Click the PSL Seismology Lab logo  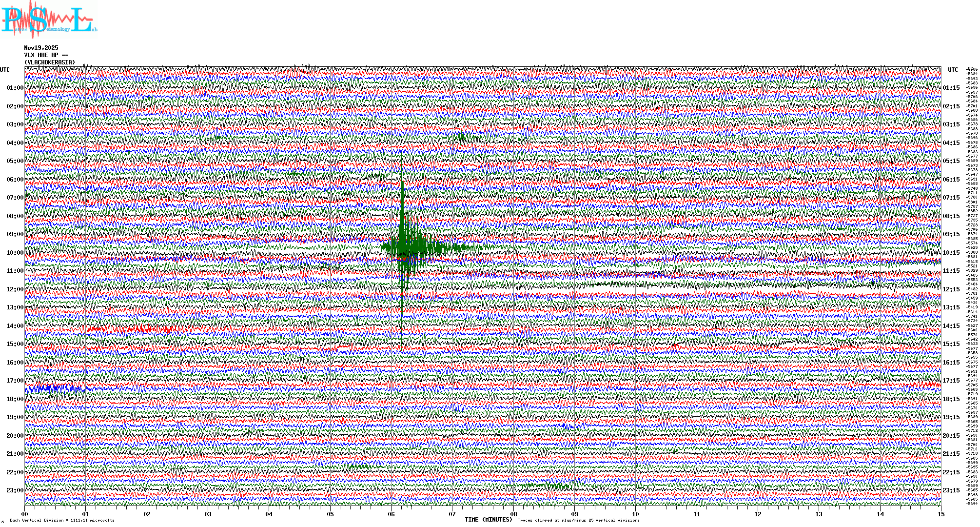[x=49, y=20]
